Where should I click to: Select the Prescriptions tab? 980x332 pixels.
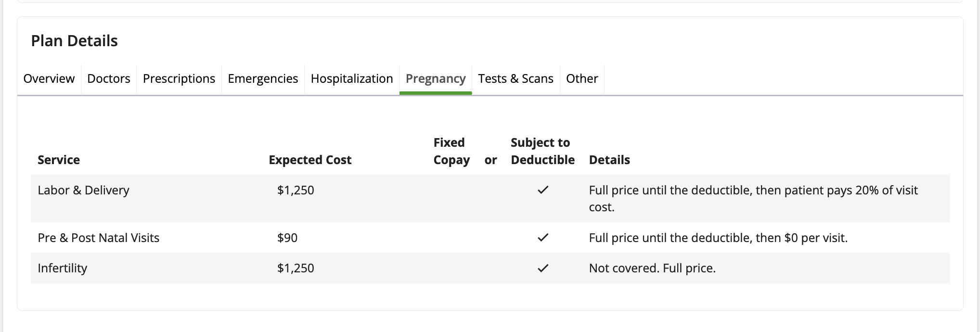coord(179,78)
